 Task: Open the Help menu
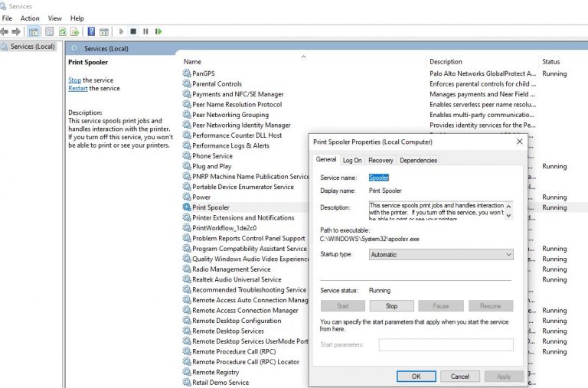77,18
